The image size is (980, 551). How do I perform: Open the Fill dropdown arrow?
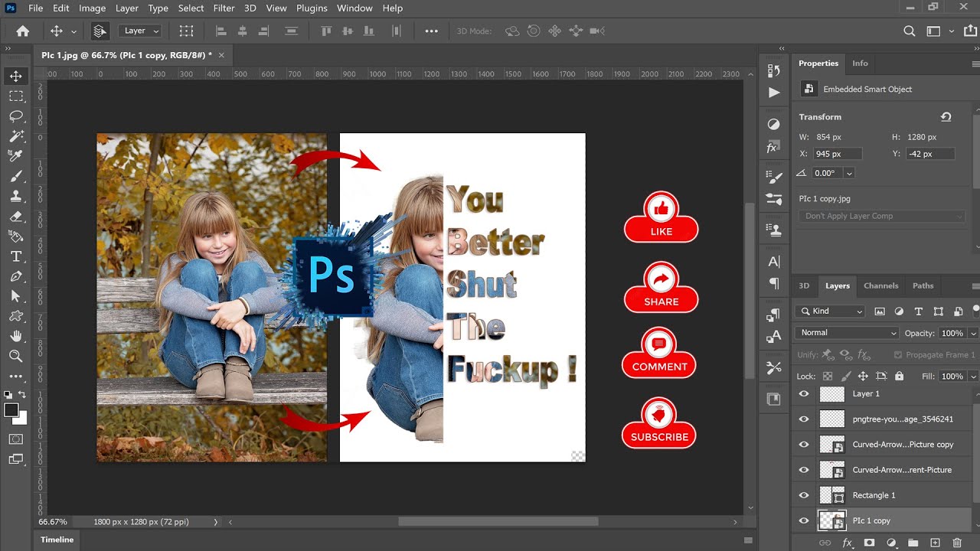[973, 377]
